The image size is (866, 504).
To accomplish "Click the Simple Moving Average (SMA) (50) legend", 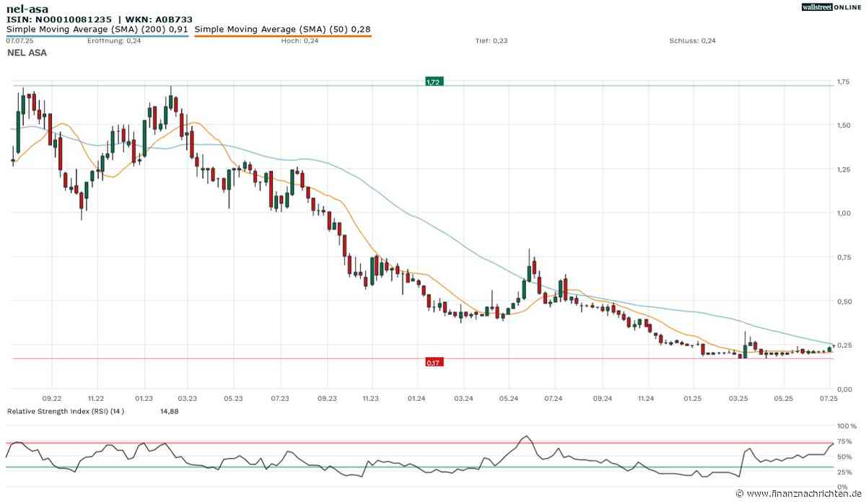I will (x=283, y=30).
